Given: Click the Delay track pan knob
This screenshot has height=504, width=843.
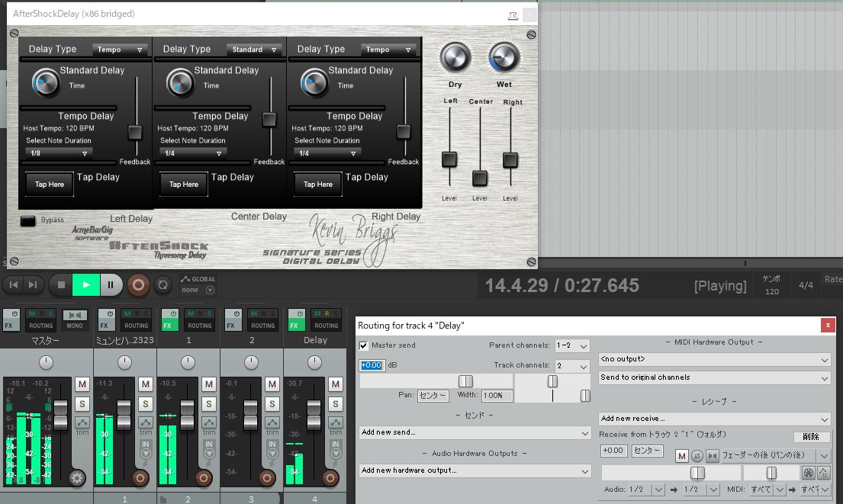Looking at the screenshot, I should [x=314, y=363].
